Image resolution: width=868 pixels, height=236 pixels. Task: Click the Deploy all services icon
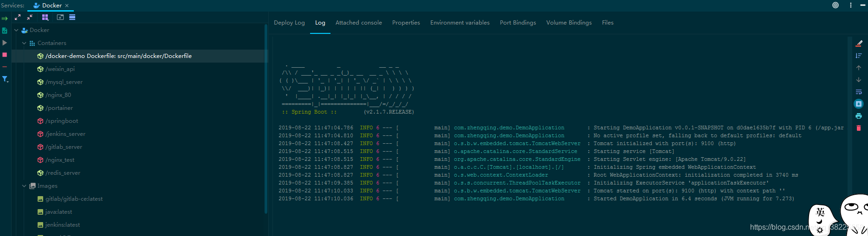5,18
